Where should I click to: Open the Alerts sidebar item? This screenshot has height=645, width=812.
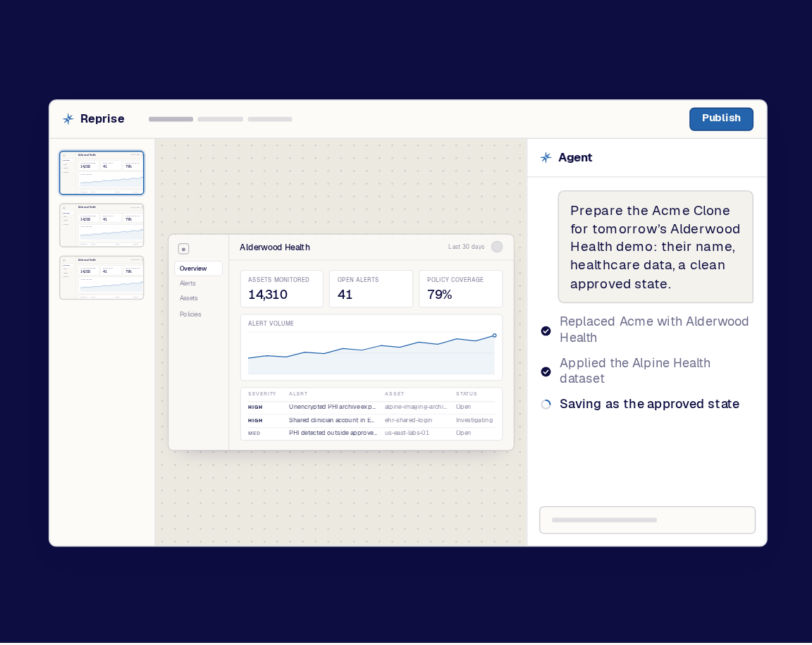(x=187, y=283)
